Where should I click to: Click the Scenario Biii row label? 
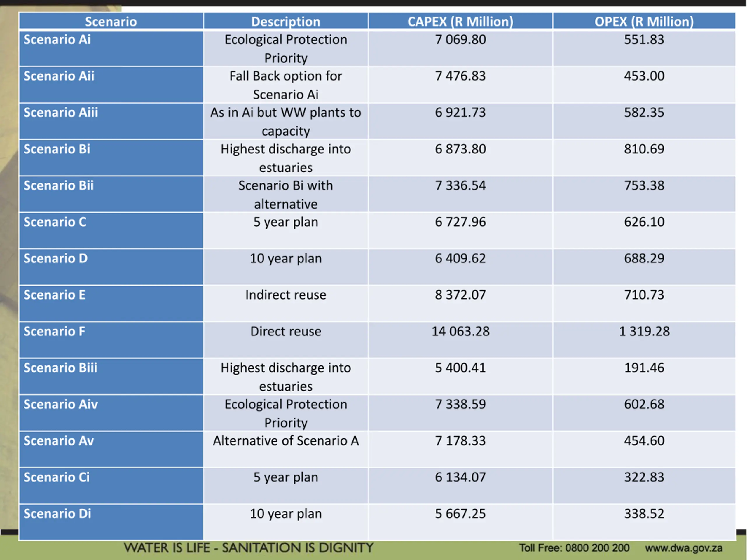(x=60, y=368)
